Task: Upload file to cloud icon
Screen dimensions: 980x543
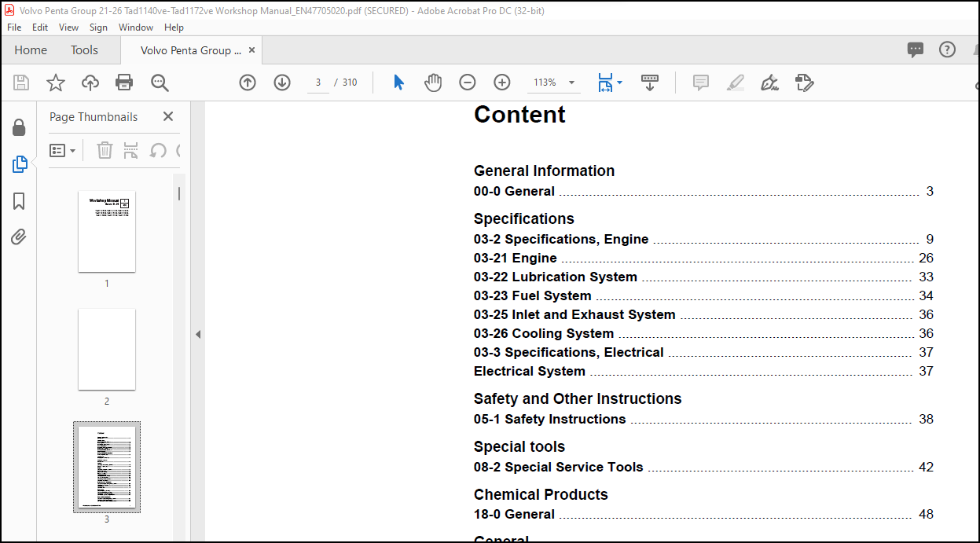Action: pyautogui.click(x=90, y=83)
